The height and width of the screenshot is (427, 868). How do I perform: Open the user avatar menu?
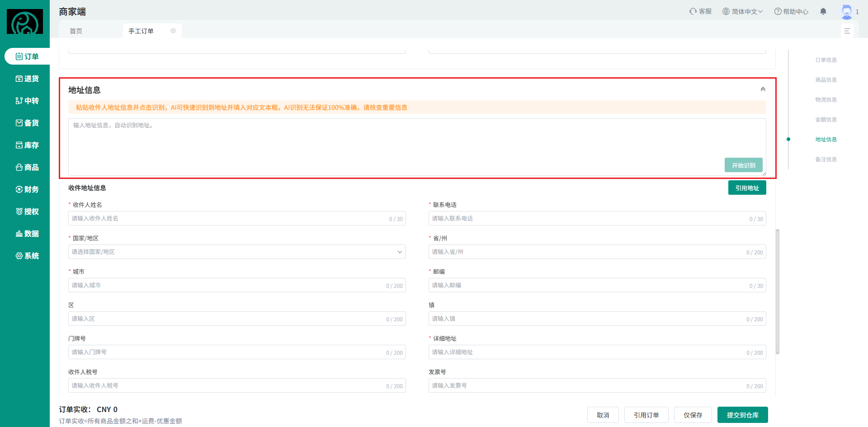coord(847,12)
